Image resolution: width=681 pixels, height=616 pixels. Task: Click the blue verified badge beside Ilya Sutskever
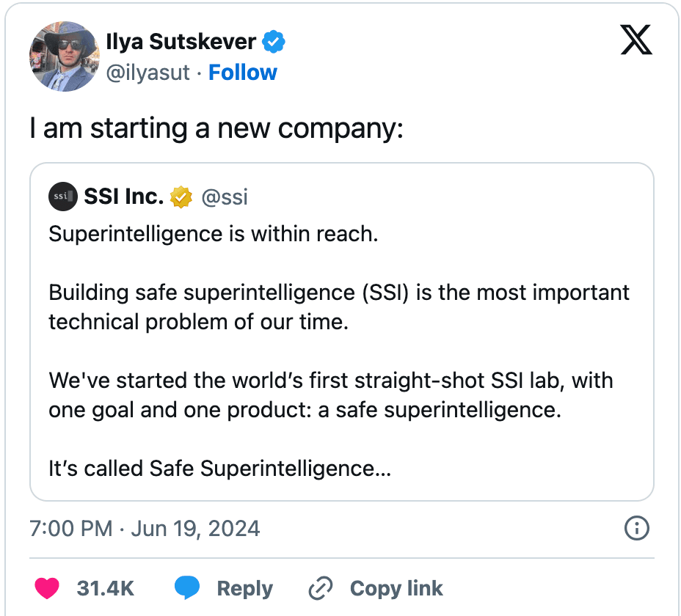[x=274, y=43]
